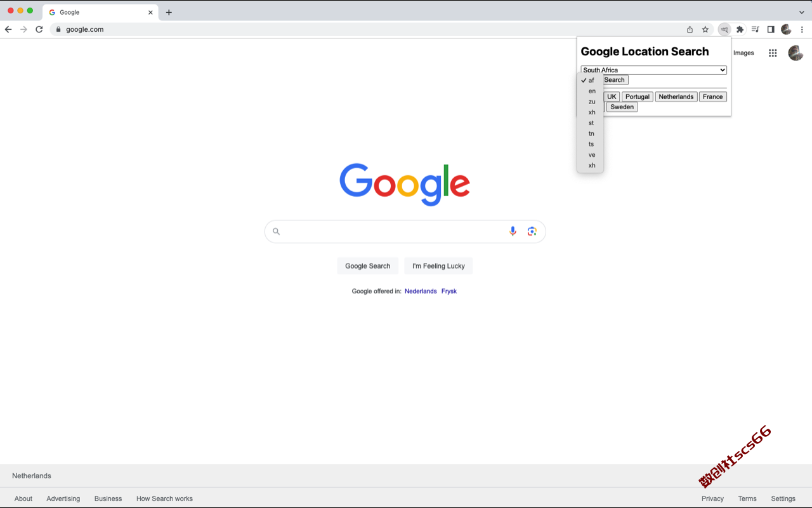
Task: Click the France shortcut button
Action: [713, 97]
